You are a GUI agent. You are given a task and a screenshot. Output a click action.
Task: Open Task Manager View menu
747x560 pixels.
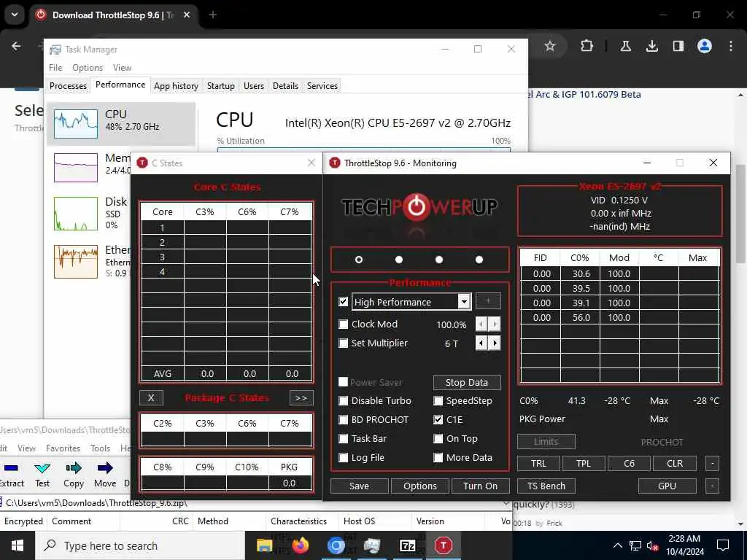122,68
